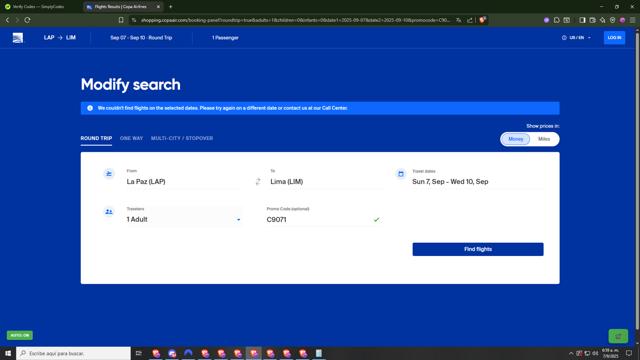Switch to the Verify Codes browser tab
This screenshot has height=360, width=640.
(x=39, y=7)
